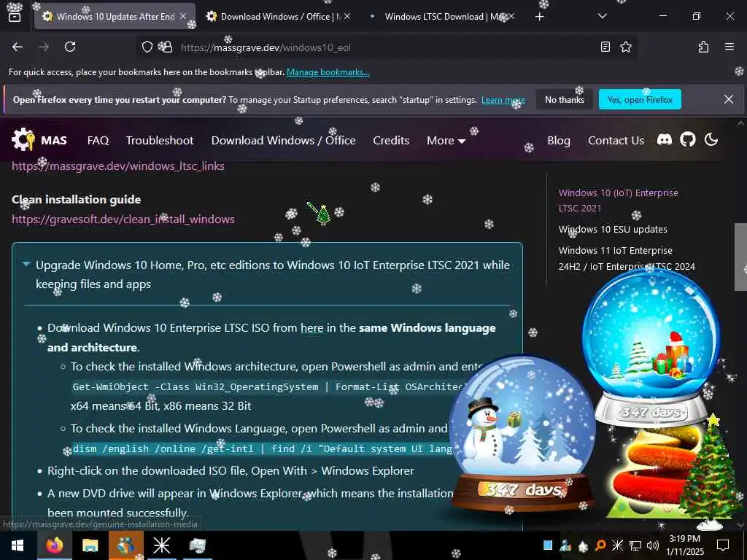Open Firefox from the taskbar

pos(55,545)
